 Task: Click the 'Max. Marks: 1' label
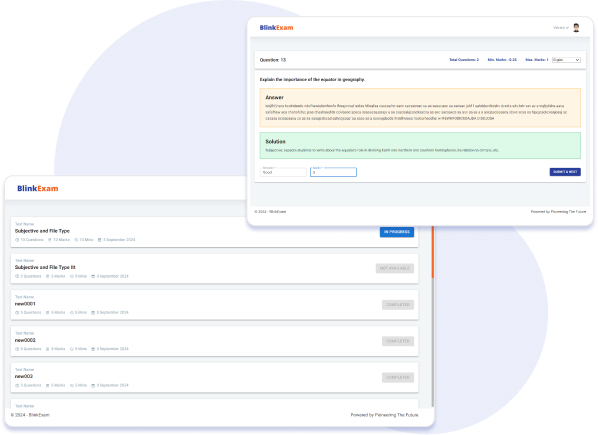537,60
